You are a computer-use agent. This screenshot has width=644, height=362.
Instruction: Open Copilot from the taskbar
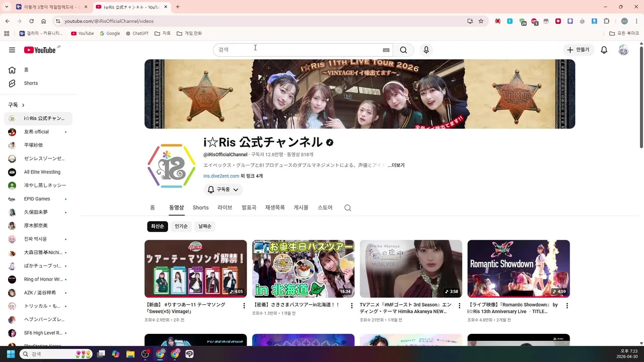point(116,354)
